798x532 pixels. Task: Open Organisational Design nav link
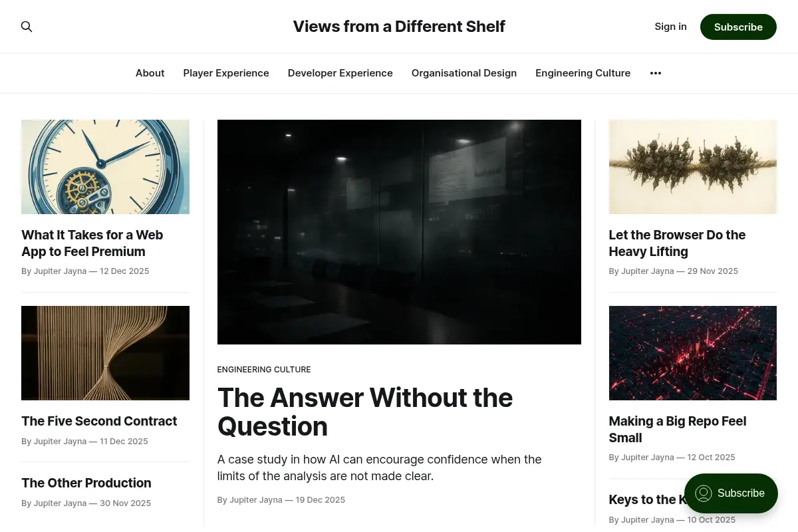tap(464, 73)
